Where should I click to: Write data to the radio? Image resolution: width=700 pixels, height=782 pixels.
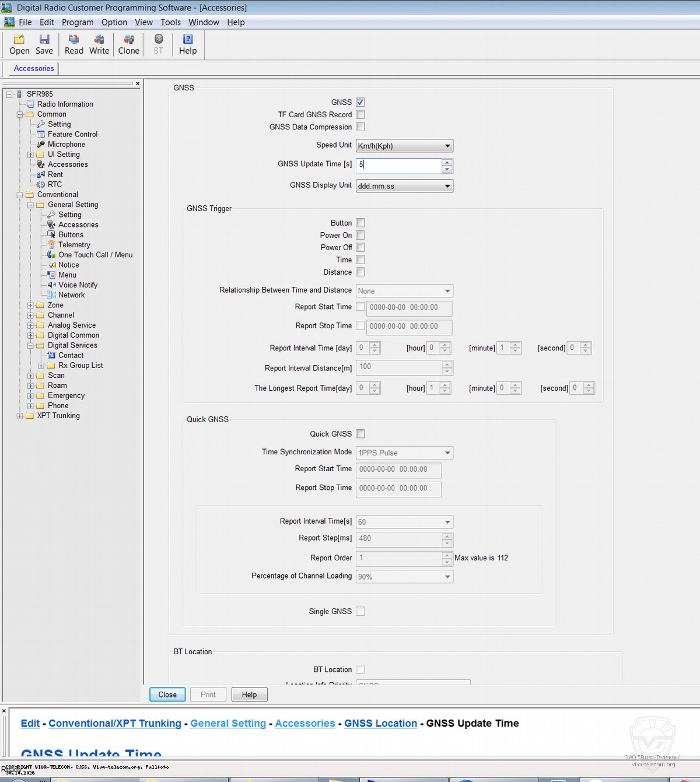tap(99, 44)
